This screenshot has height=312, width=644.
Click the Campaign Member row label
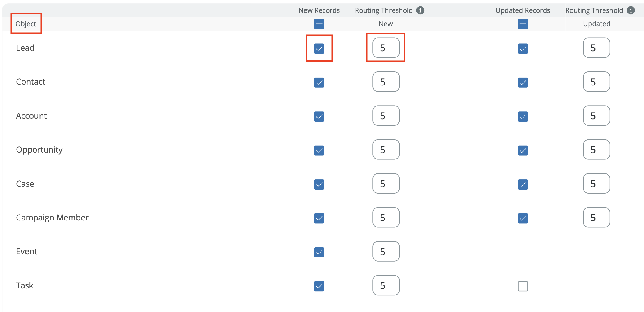click(x=52, y=218)
